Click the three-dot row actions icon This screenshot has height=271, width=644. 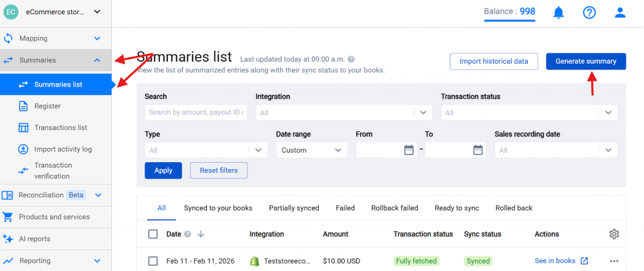[x=614, y=261]
